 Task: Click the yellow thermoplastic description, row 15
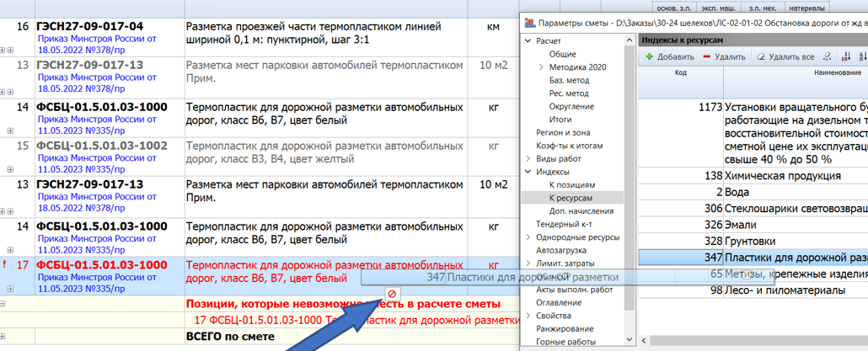click(x=325, y=152)
